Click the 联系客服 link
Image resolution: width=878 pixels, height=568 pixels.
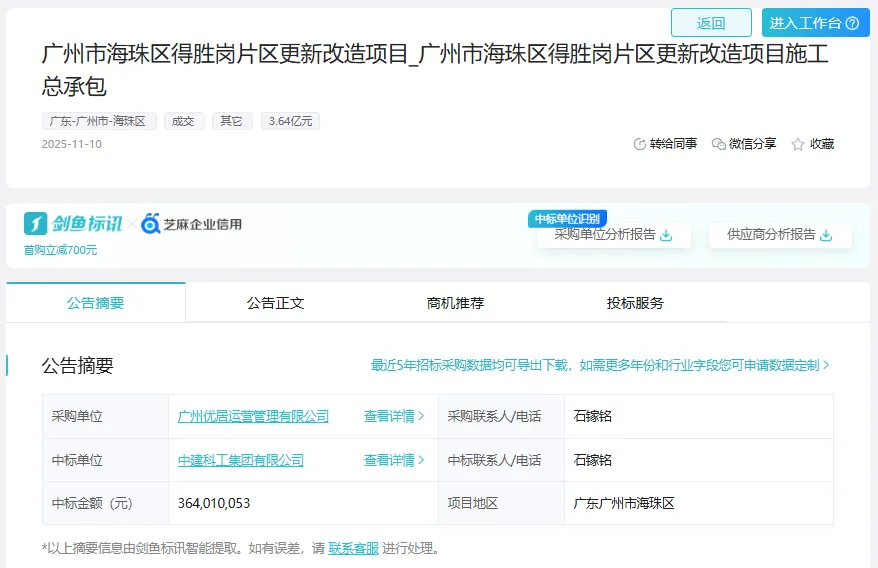(354, 548)
